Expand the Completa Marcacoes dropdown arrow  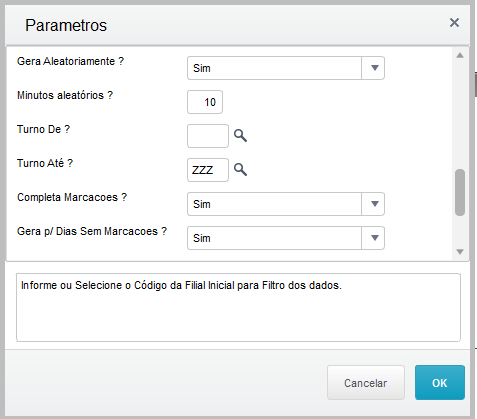click(373, 204)
